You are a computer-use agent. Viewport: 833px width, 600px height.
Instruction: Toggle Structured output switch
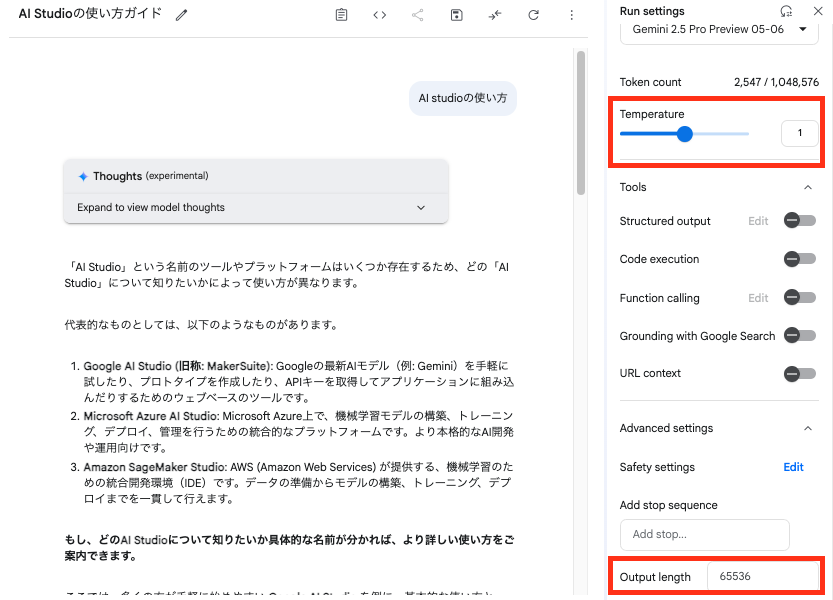pos(800,221)
